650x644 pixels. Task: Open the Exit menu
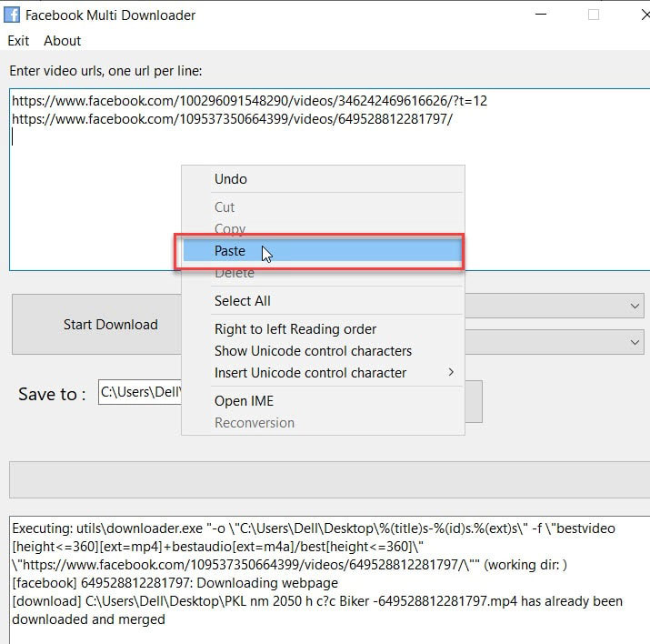pyautogui.click(x=18, y=41)
